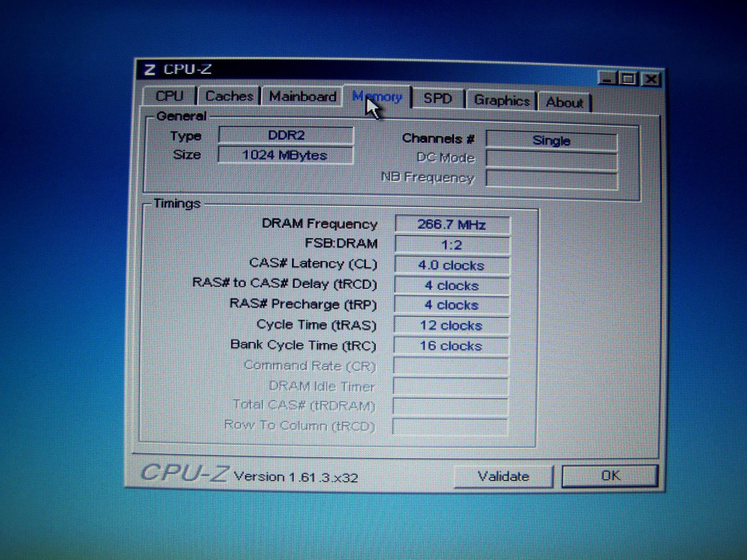The width and height of the screenshot is (747, 560).
Task: Select the Mainboard tab
Action: [303, 97]
